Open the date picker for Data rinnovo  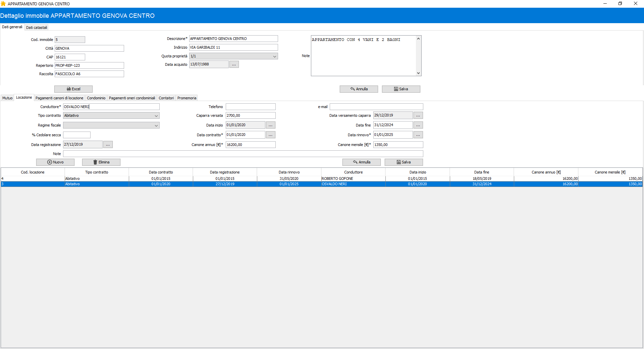(x=418, y=135)
